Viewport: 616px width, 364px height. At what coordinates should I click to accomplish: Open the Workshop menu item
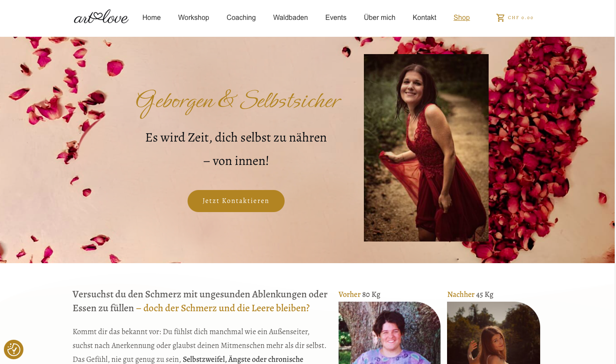pyautogui.click(x=194, y=18)
